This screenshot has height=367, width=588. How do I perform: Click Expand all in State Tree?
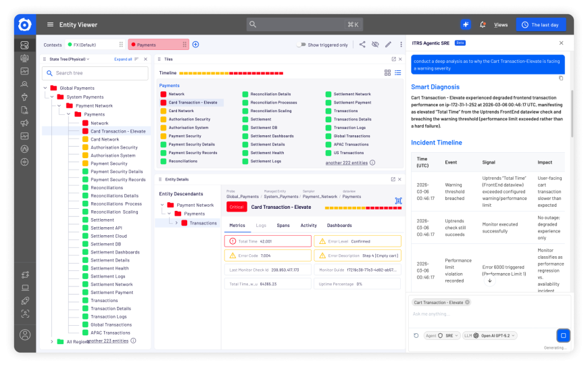pos(123,59)
